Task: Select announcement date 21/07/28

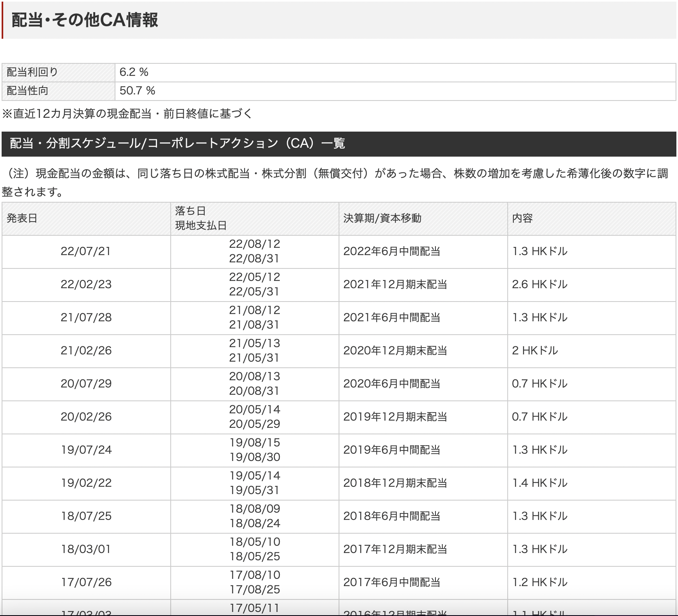Action: pyautogui.click(x=86, y=318)
